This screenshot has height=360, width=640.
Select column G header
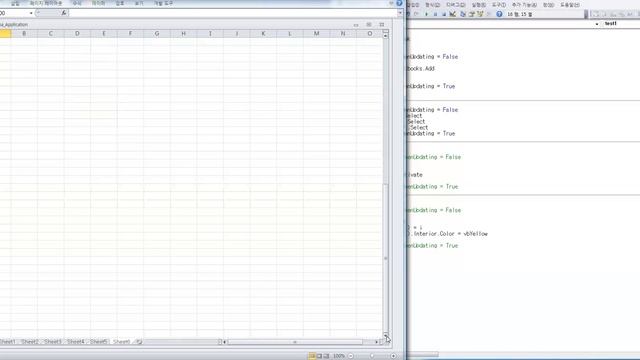click(x=157, y=33)
